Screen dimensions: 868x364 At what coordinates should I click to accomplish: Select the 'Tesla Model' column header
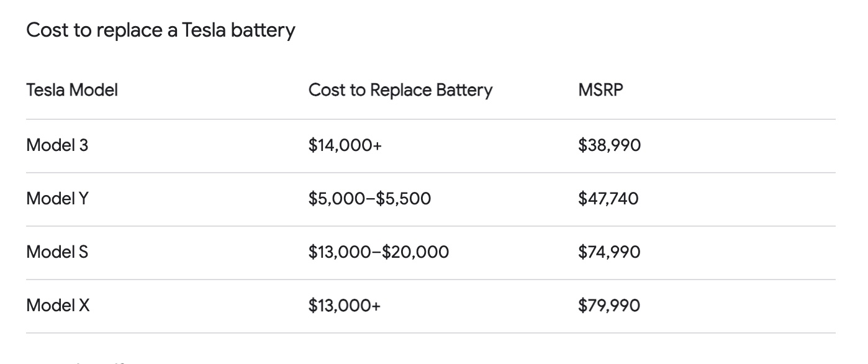tap(72, 90)
